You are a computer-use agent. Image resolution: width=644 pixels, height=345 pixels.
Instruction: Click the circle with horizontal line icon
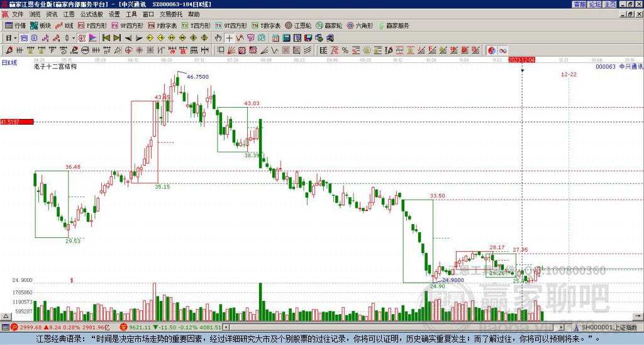(85, 50)
